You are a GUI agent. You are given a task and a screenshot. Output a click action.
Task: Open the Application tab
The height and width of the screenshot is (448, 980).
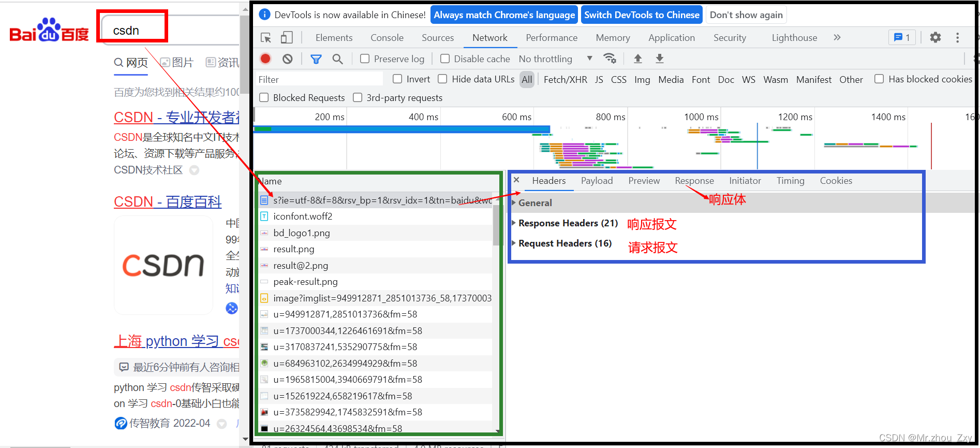(672, 37)
